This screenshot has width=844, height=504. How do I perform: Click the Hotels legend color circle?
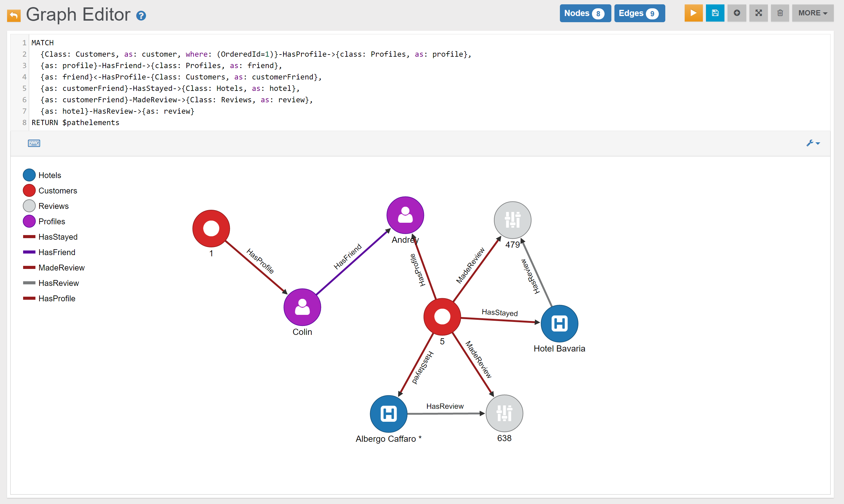tap(29, 175)
